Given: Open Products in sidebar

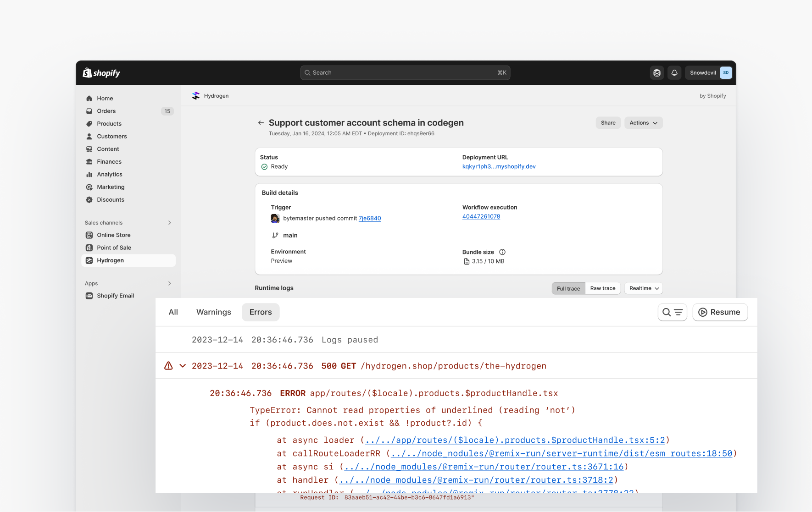Looking at the screenshot, I should (128, 124).
